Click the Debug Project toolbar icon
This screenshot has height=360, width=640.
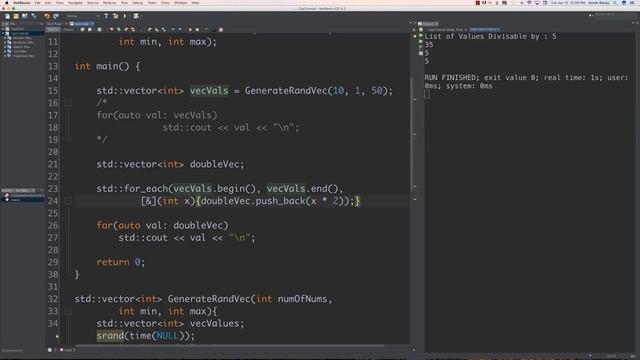[136, 16]
